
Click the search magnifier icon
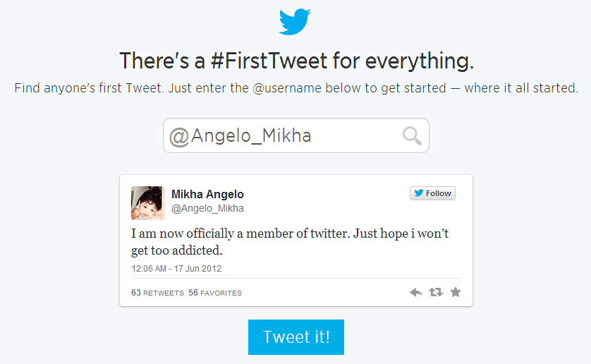(x=412, y=135)
